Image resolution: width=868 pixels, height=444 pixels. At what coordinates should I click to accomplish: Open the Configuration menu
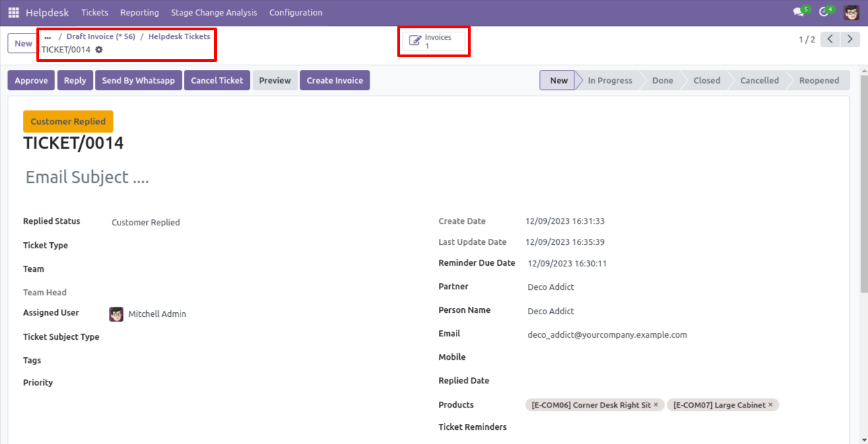pyautogui.click(x=296, y=13)
